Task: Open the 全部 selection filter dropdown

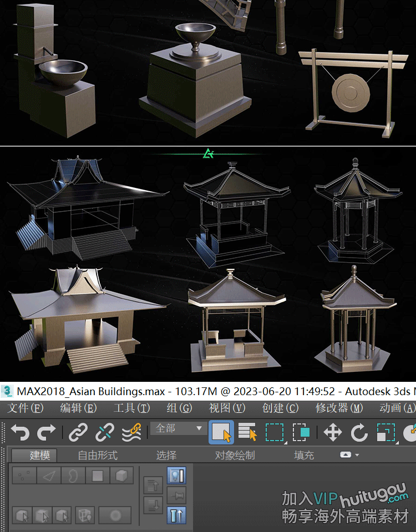Action: 177,428
